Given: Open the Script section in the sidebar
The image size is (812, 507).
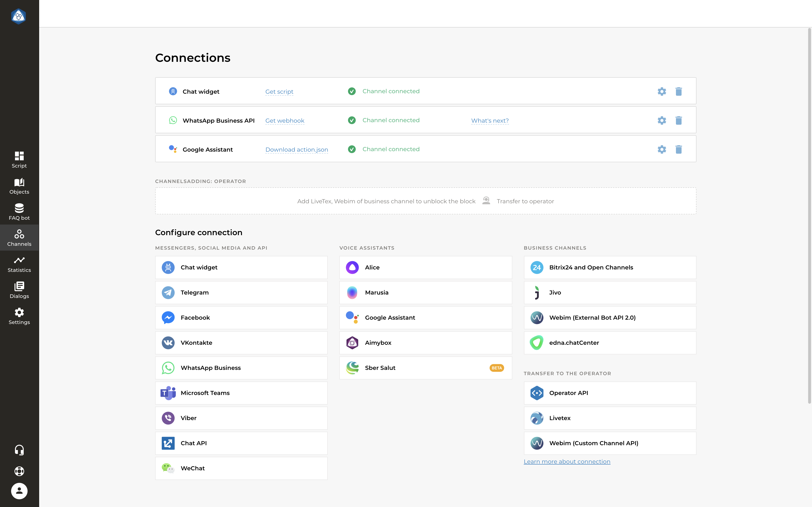Looking at the screenshot, I should (x=19, y=159).
